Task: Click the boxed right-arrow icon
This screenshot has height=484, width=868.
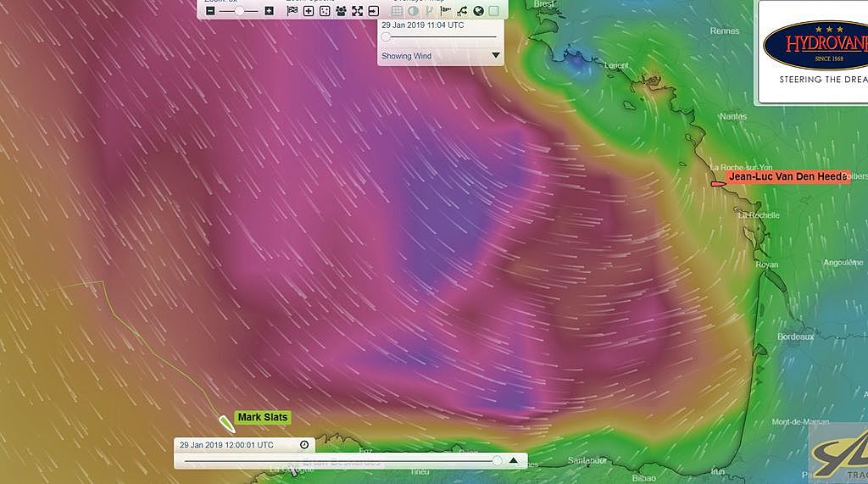Action: point(374,10)
